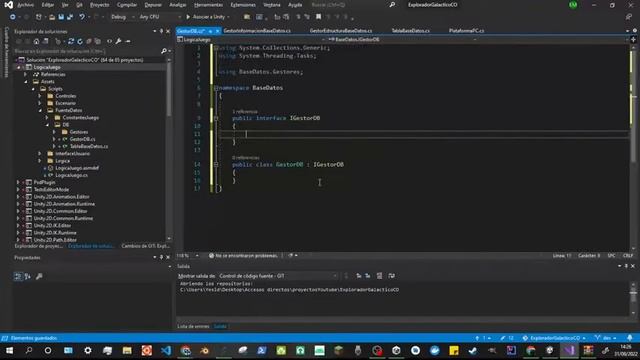Screen dimensions: 640x360
Task: Click the Solution Explorer search magnifier icon
Action: (x=164, y=51)
